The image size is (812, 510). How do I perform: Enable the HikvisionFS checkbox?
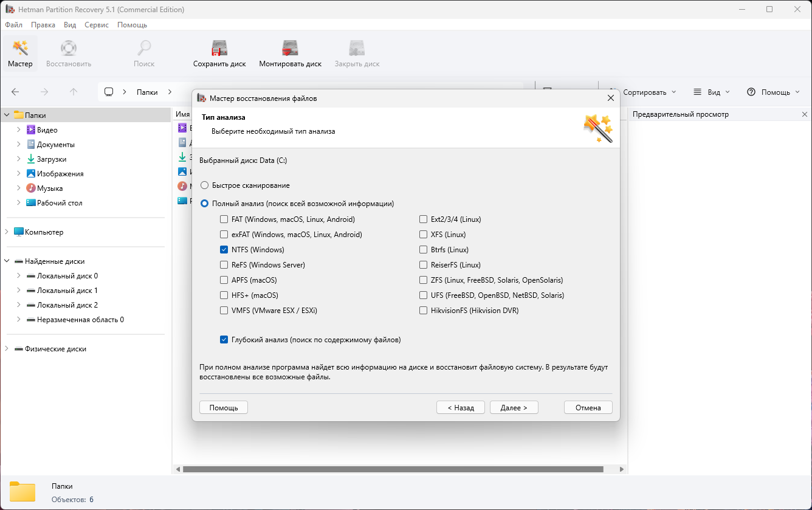(424, 310)
